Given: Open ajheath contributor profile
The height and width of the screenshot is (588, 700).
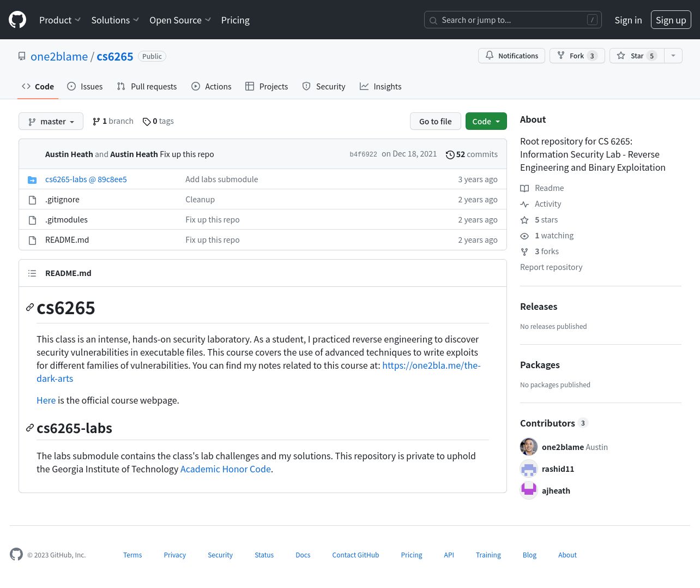Looking at the screenshot, I should [x=556, y=491].
